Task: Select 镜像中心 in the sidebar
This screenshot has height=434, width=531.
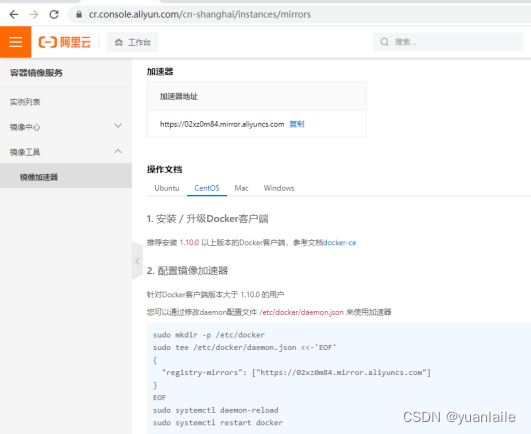Action: pos(25,127)
